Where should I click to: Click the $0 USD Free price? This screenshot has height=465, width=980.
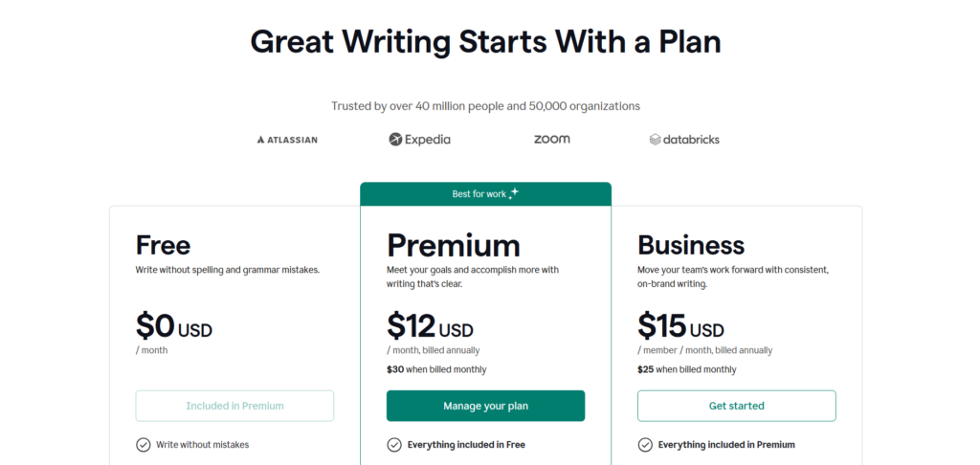(173, 327)
